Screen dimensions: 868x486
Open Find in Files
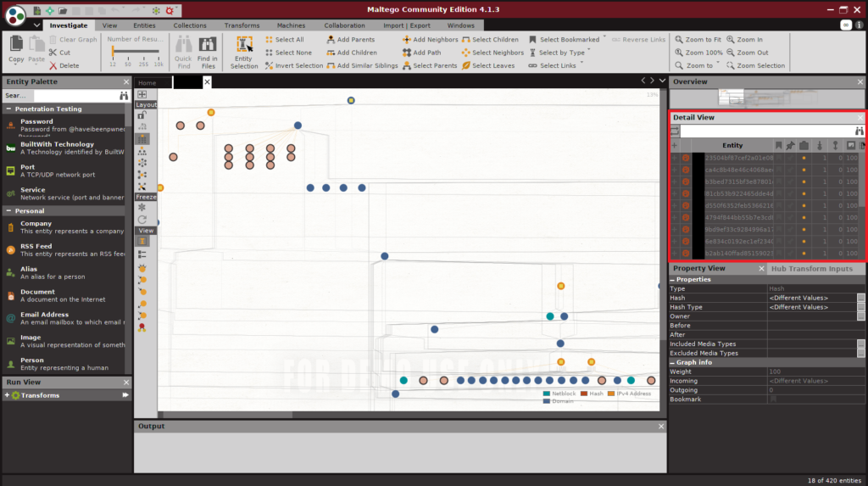208,52
